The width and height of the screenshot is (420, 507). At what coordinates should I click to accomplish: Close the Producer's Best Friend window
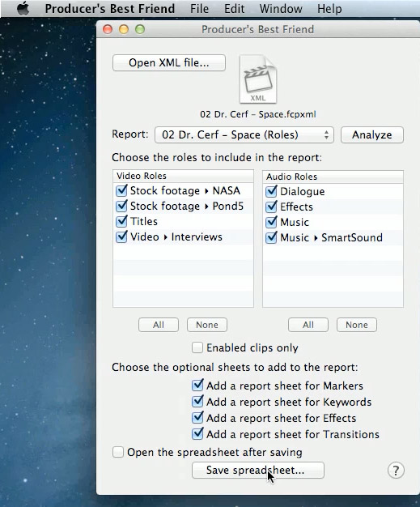point(108,29)
